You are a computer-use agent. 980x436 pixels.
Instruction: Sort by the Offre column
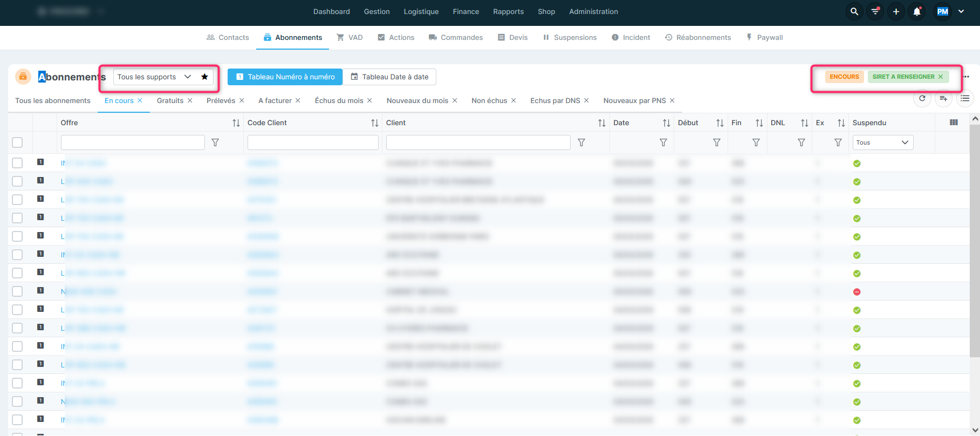[236, 123]
